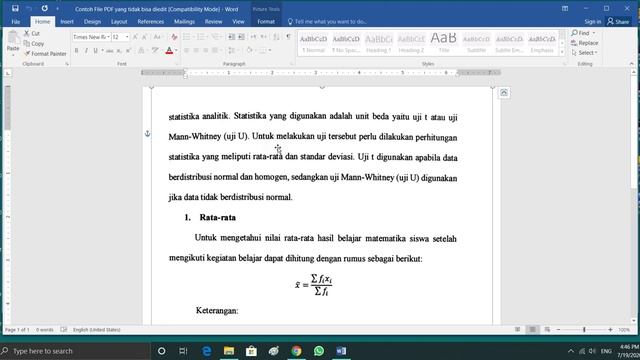Click the Justify alignment icon

click(215, 51)
